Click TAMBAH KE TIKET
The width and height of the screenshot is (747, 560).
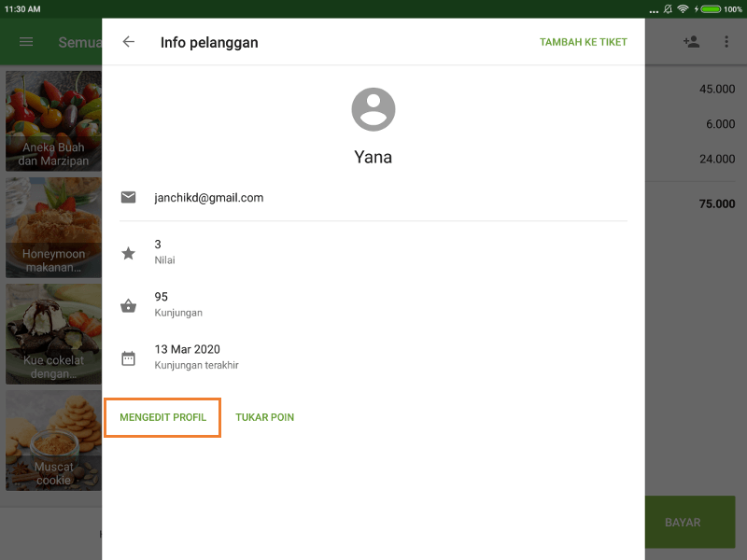(583, 41)
